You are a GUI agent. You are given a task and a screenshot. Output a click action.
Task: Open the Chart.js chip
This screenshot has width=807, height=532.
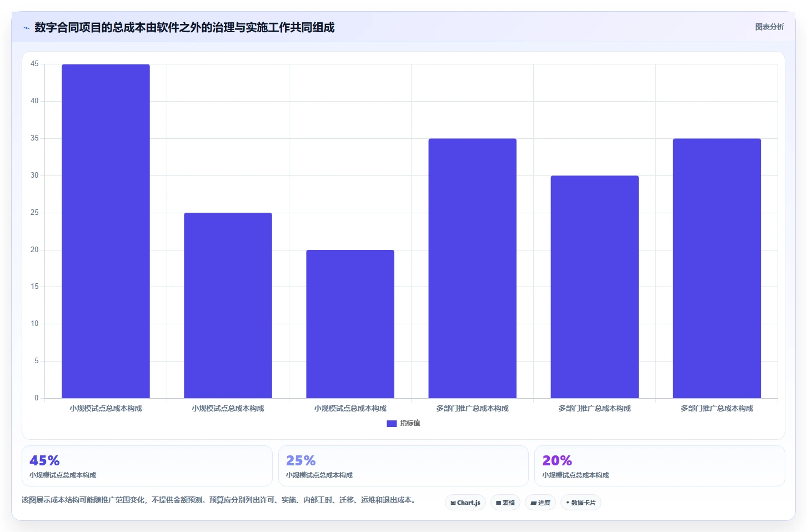point(465,503)
